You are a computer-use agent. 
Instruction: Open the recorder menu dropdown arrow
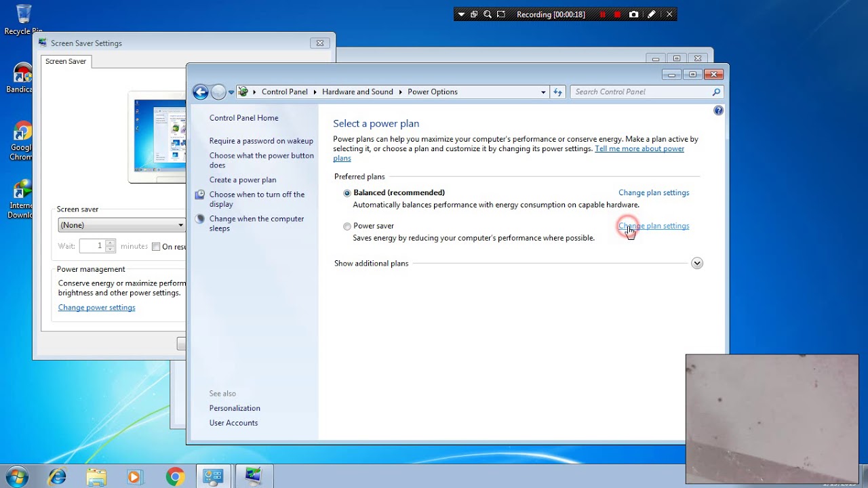pyautogui.click(x=461, y=14)
